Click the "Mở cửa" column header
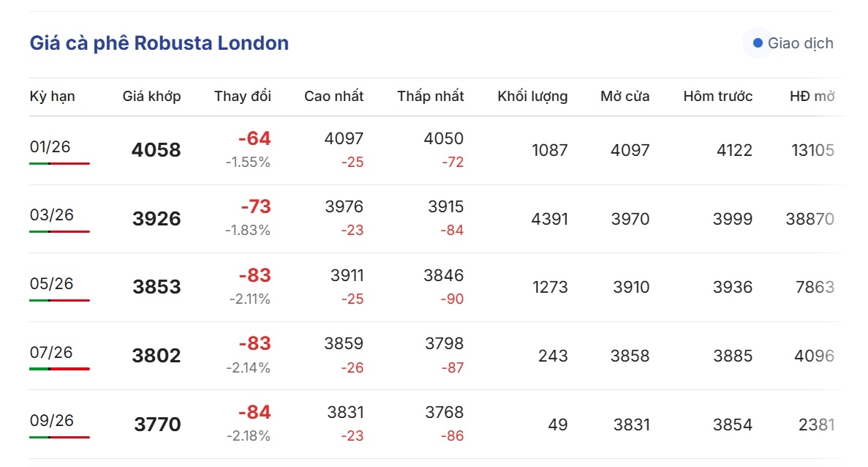 click(x=624, y=96)
